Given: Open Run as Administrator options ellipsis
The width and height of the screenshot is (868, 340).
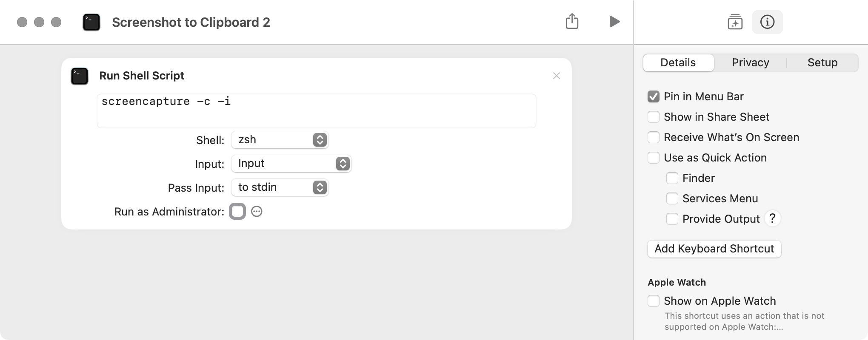Looking at the screenshot, I should point(257,211).
